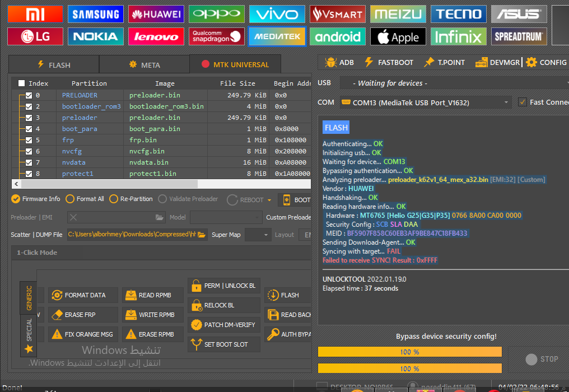The image size is (569, 392).
Task: Choose the Samsung brand tile
Action: point(95,14)
